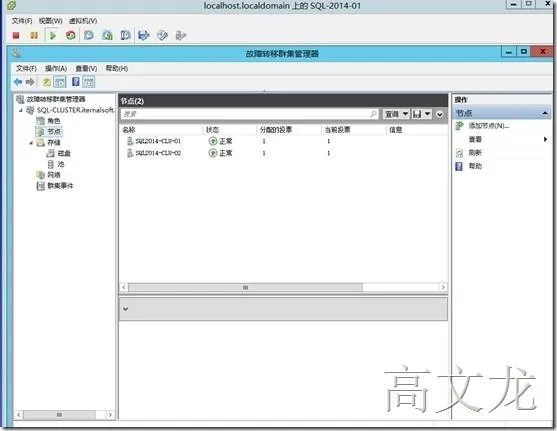Open the 查询 dropdown
557x431 pixels.
tap(396, 114)
